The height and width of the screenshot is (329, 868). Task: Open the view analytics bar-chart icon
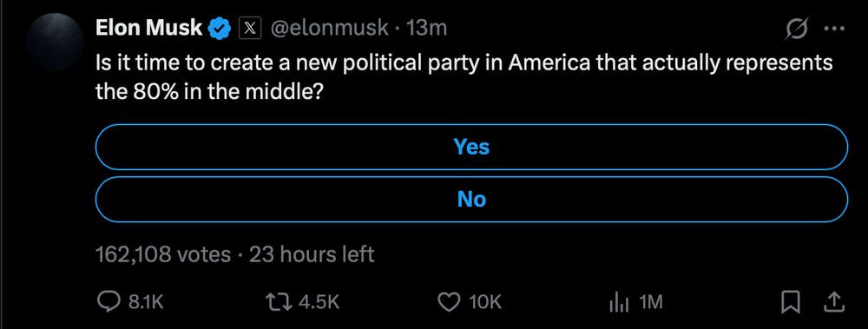[x=618, y=302]
